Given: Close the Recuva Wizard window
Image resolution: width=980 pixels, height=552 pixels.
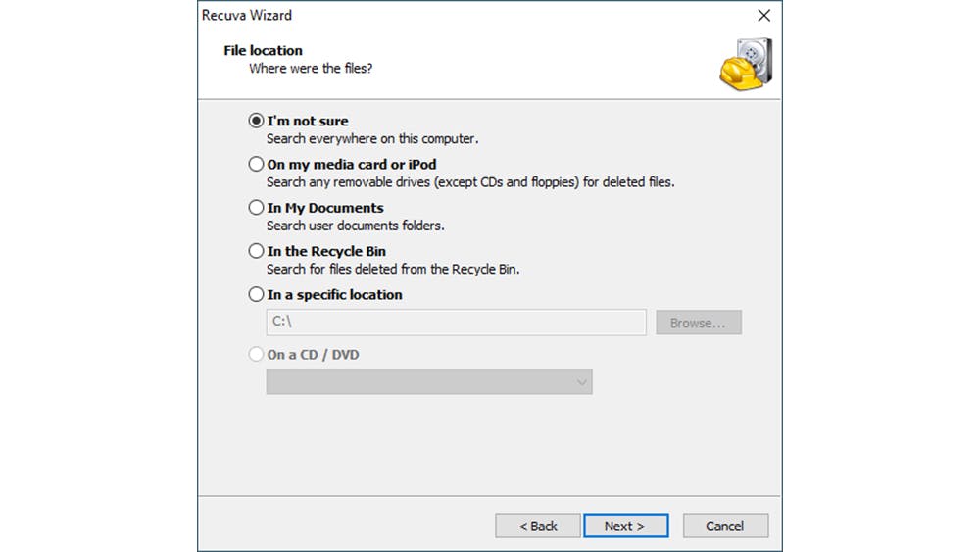Looking at the screenshot, I should click(763, 16).
